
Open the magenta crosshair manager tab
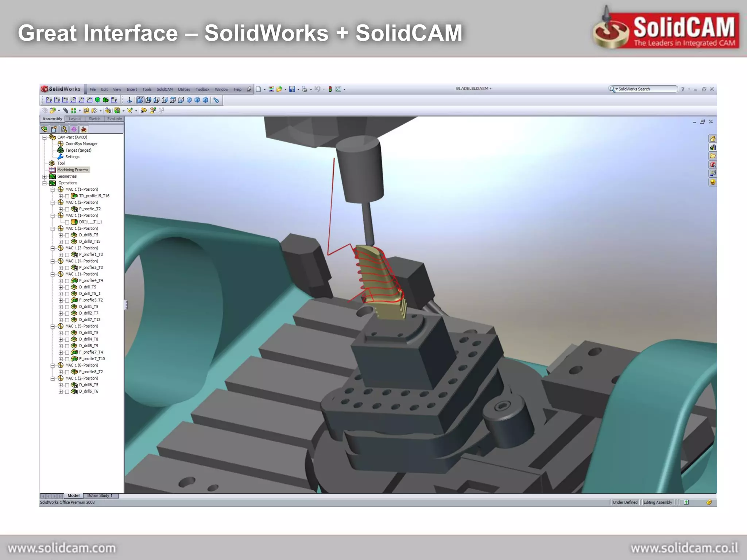click(74, 129)
